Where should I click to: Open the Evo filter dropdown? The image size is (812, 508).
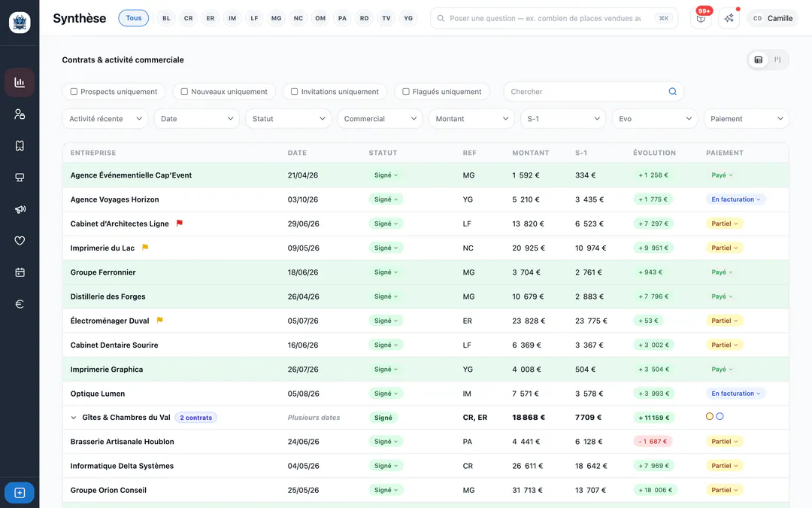(x=655, y=119)
